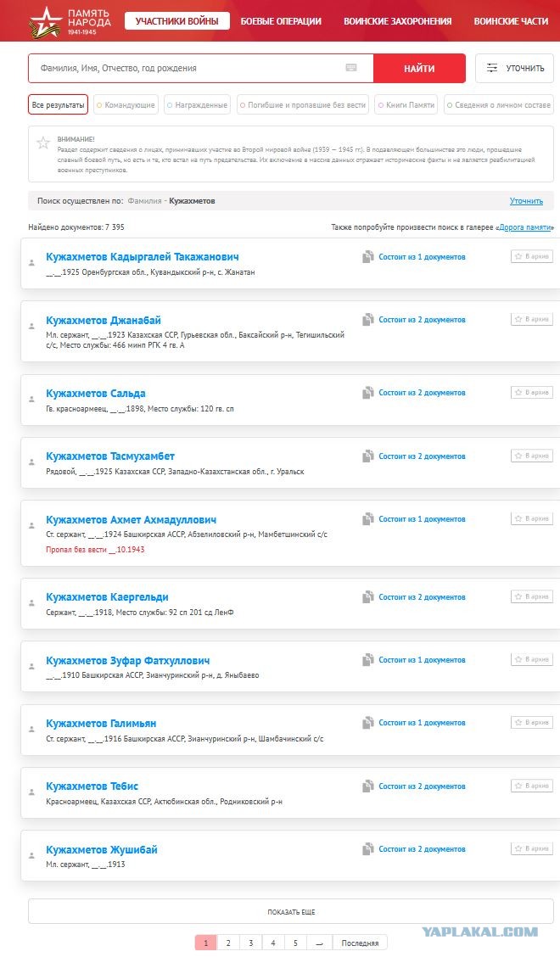Click star icon in the Внимание notice
The height and width of the screenshot is (957, 560).
pyautogui.click(x=43, y=143)
